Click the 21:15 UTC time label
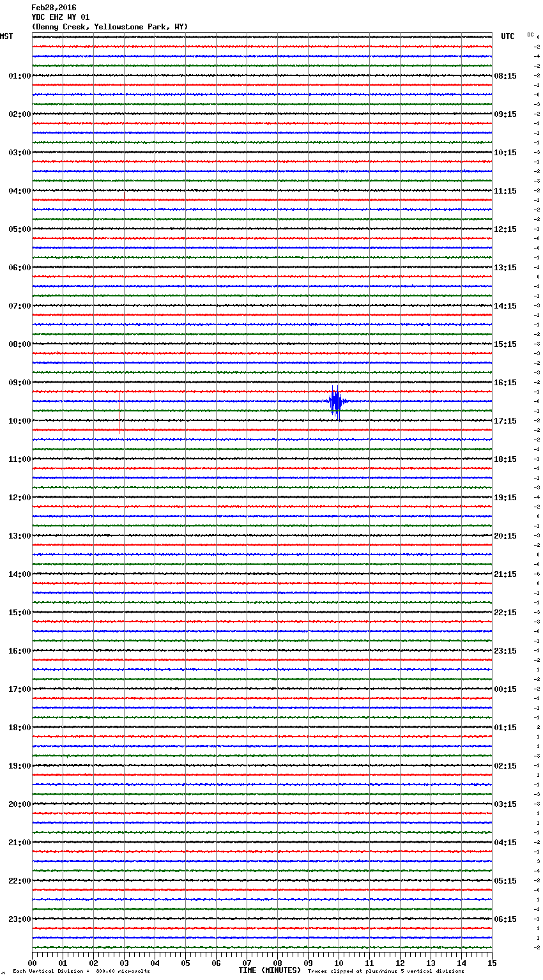Viewport: 543px width, 980px height. [x=505, y=574]
